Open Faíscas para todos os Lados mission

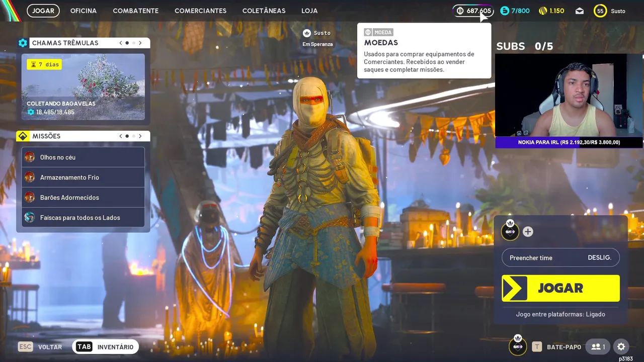[83, 217]
